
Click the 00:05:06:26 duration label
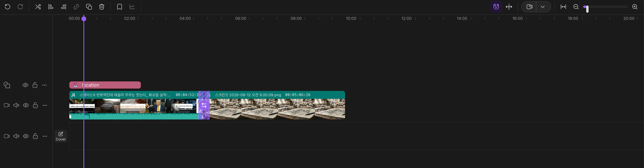[298, 95]
